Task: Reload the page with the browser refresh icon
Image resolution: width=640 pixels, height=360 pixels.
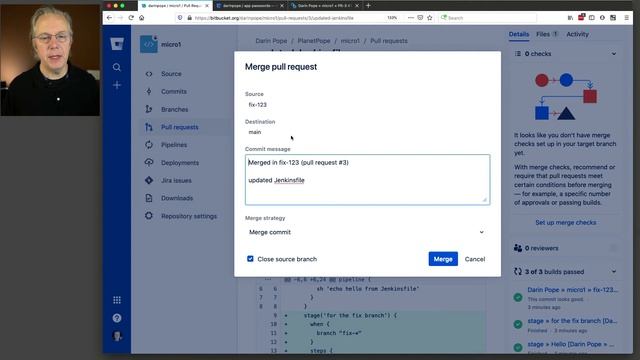Action: 131,18
